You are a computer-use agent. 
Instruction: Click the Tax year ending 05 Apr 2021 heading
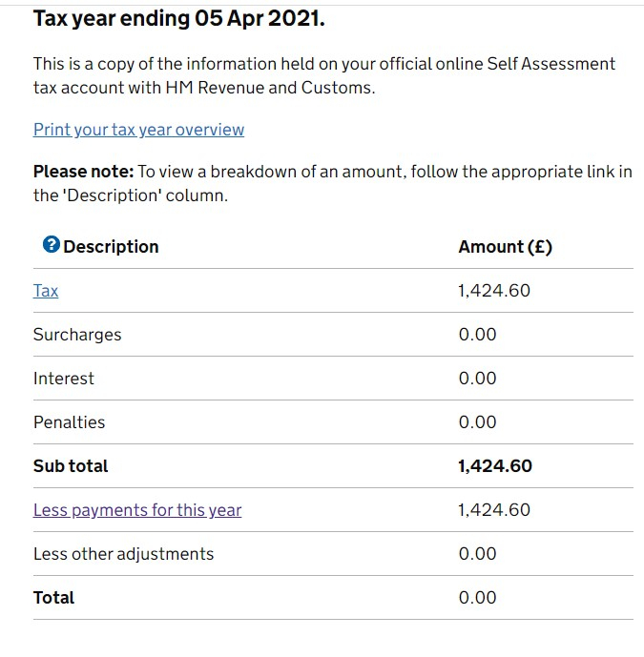point(179,19)
